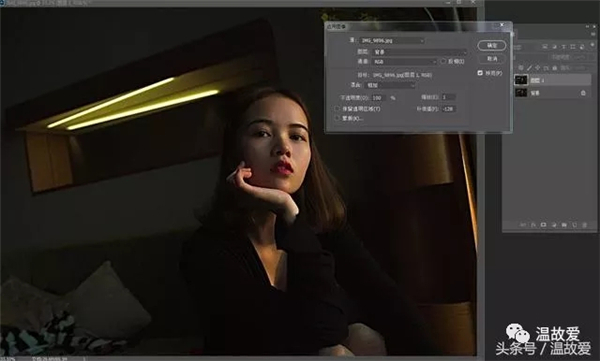
Task: Toggle the Preview checkbox
Action: click(x=480, y=73)
